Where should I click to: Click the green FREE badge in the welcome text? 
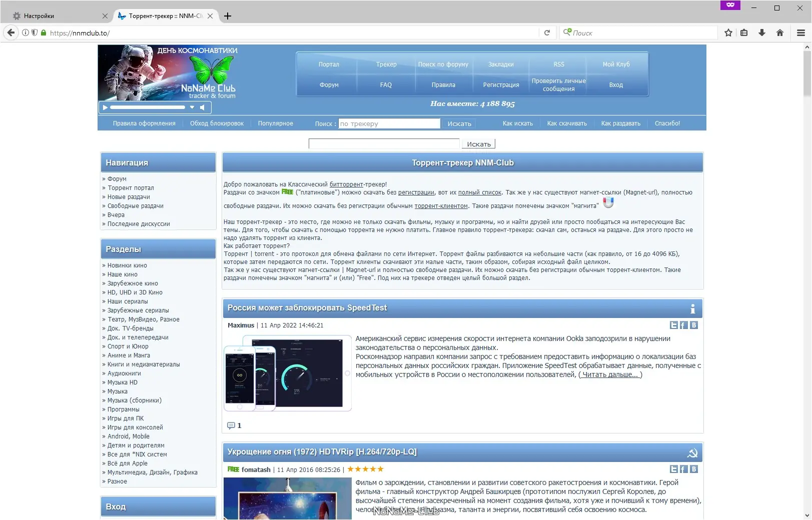click(288, 192)
